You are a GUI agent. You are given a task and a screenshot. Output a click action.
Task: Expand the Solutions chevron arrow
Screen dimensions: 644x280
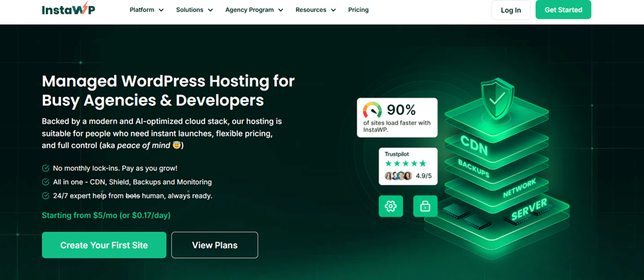pyautogui.click(x=210, y=10)
